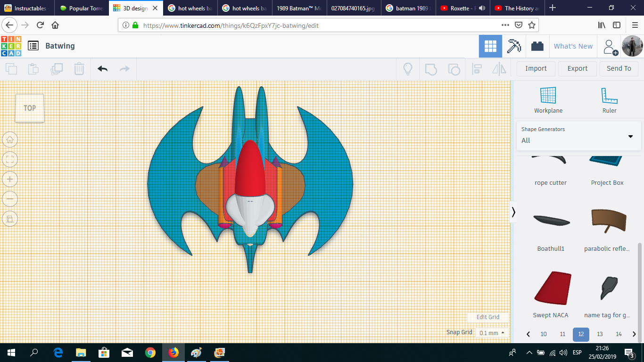Click the Export button
644x362 pixels.
577,68
